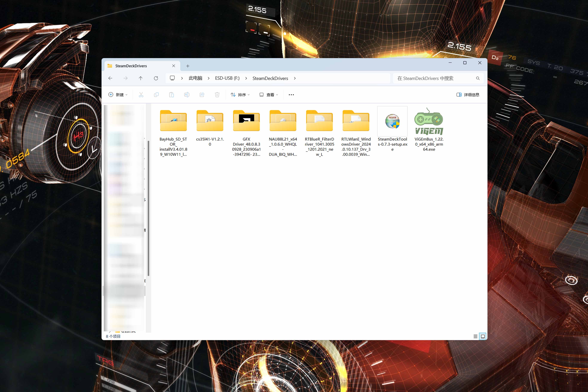
Task: Open the 排序 sort dropdown
Action: 240,95
